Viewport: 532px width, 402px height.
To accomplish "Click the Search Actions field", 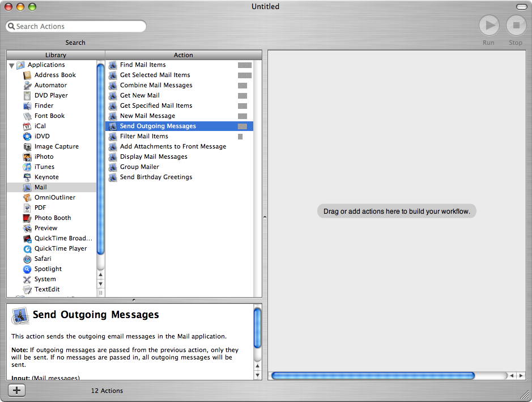I will point(76,27).
